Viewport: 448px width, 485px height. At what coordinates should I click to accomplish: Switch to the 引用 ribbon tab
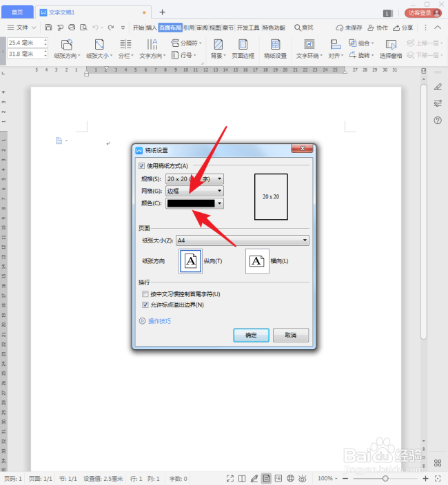189,28
